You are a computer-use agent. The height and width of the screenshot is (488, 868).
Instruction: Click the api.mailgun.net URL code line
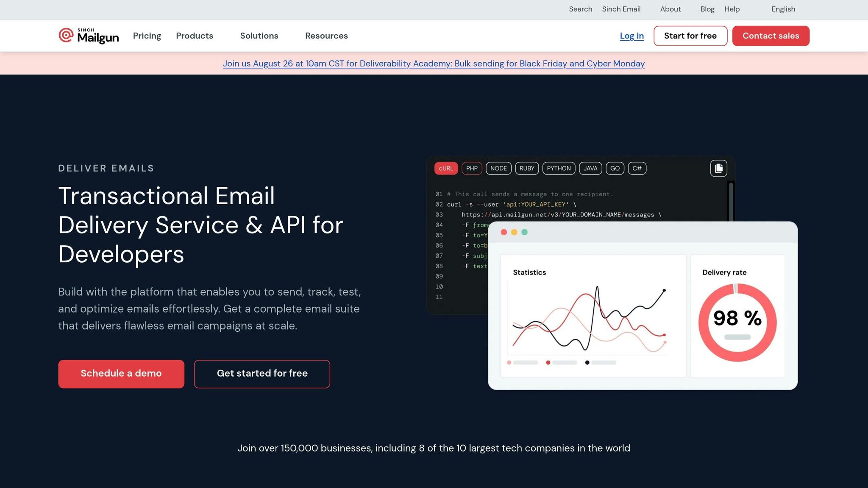click(562, 215)
